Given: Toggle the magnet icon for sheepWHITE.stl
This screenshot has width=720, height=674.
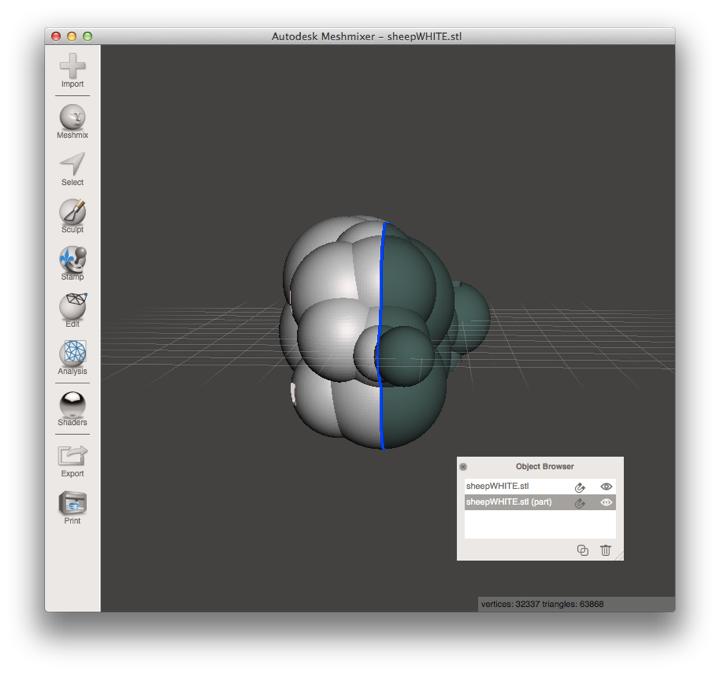Looking at the screenshot, I should [580, 487].
